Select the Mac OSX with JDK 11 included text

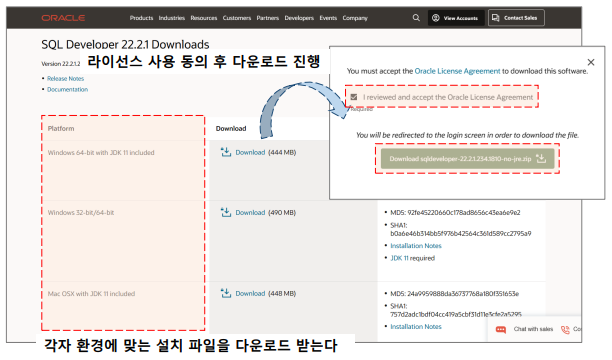point(91,293)
